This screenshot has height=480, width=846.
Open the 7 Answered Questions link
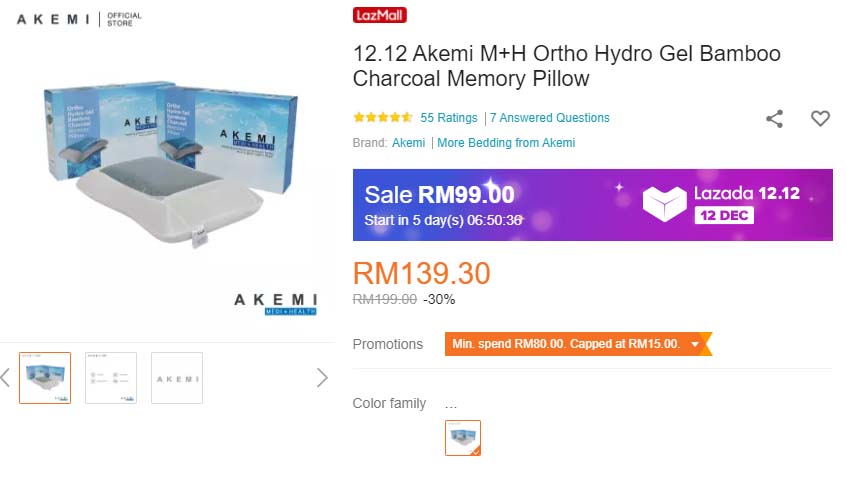[550, 118]
